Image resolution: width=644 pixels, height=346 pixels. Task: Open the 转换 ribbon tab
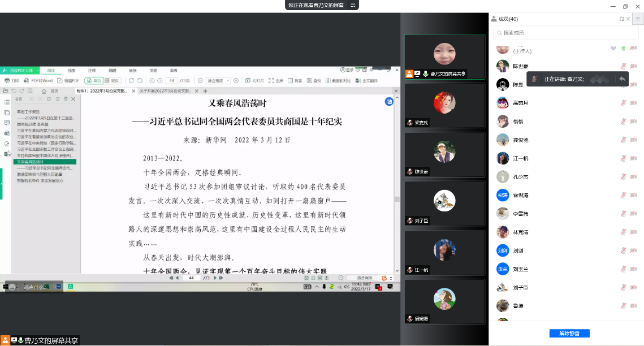click(132, 71)
